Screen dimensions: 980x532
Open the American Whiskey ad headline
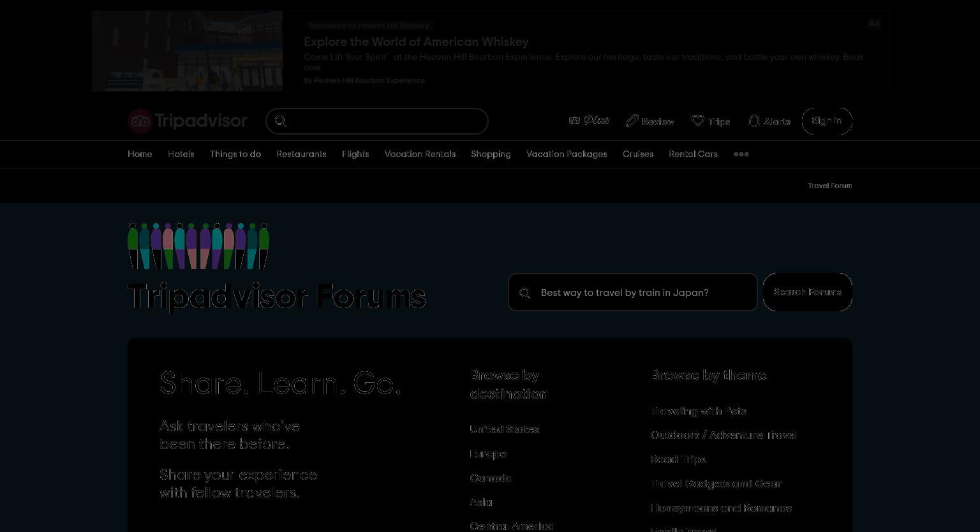tap(416, 42)
